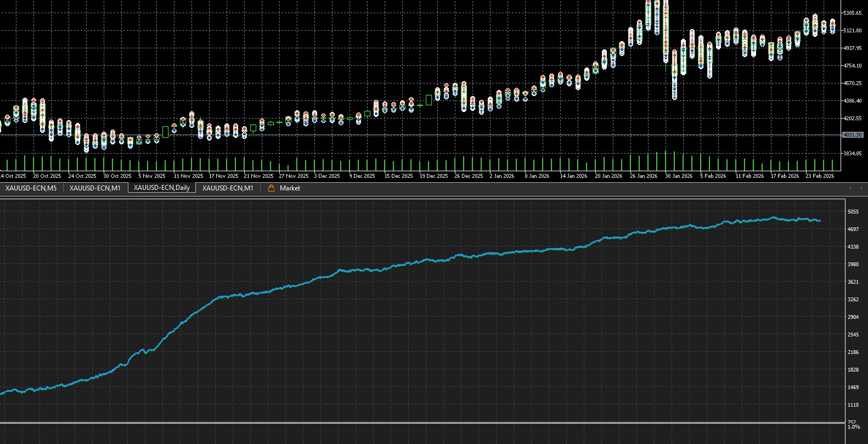Select the 4937.95 price axis value
The image size is (868, 444).
coord(852,48)
